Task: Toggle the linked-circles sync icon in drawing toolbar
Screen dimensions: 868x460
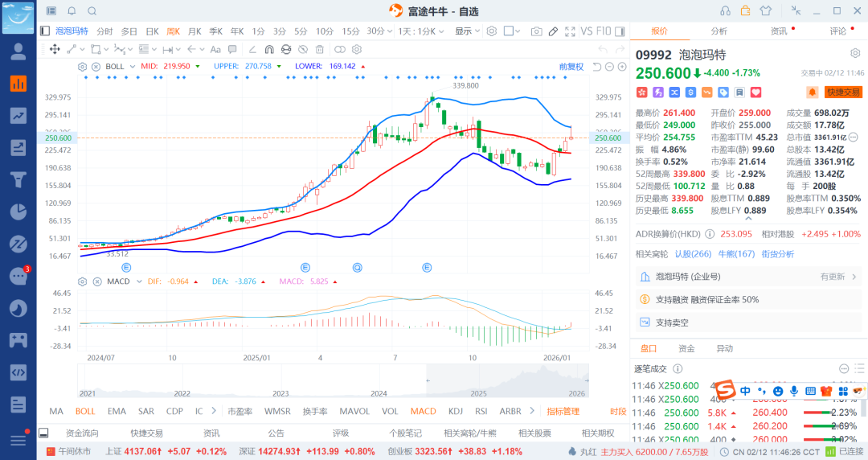Action: pyautogui.click(x=340, y=49)
